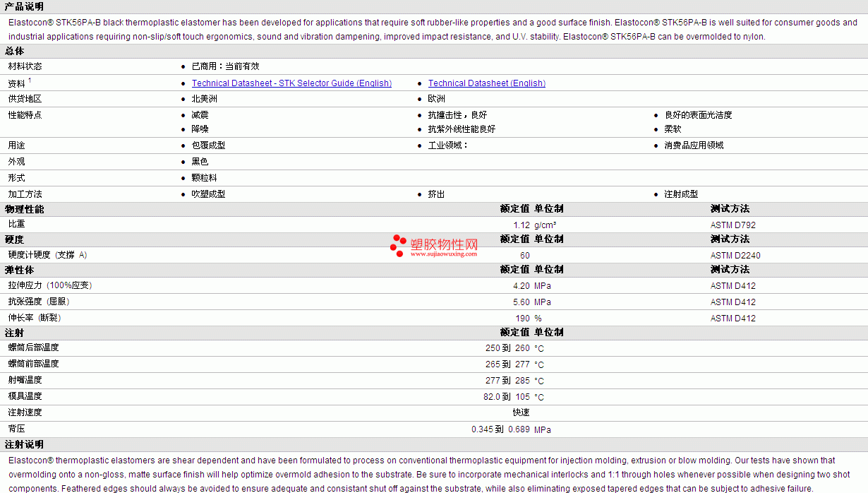Click the 注射说明 section header
The width and height of the screenshot is (868, 493).
(24, 444)
